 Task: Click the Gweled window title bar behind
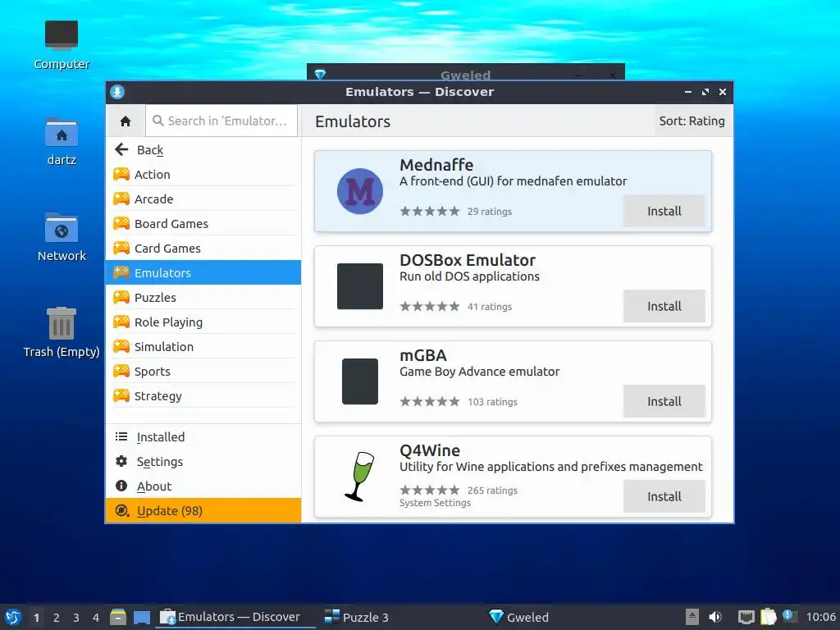[465, 72]
